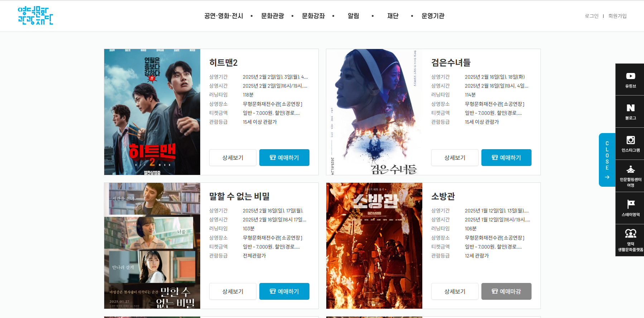Click 예매하기 for 히트맨2
This screenshot has width=644, height=318.
(x=284, y=158)
